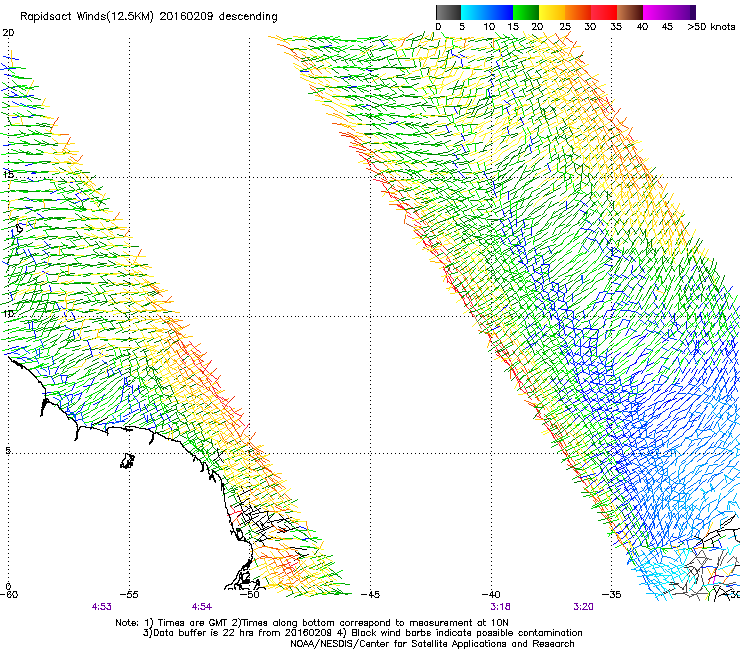Select the longitude "-40" axis label

pos(491,594)
